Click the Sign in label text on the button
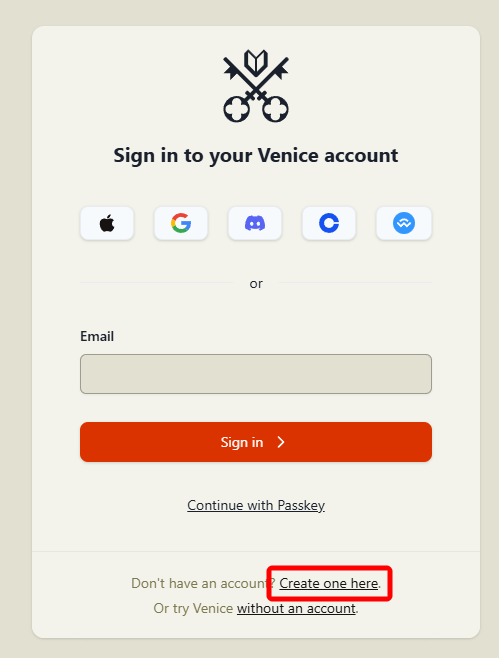The height and width of the screenshot is (658, 499). pyautogui.click(x=242, y=442)
